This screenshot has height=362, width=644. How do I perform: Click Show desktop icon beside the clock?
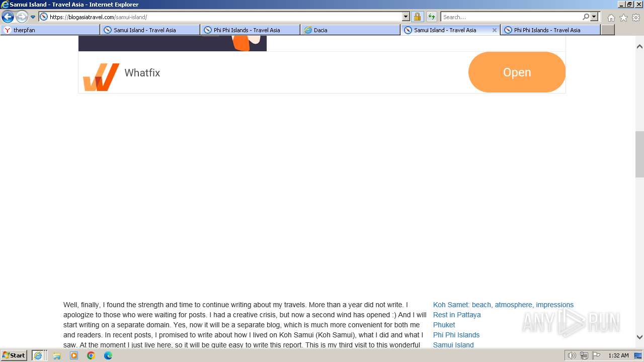[x=638, y=355]
